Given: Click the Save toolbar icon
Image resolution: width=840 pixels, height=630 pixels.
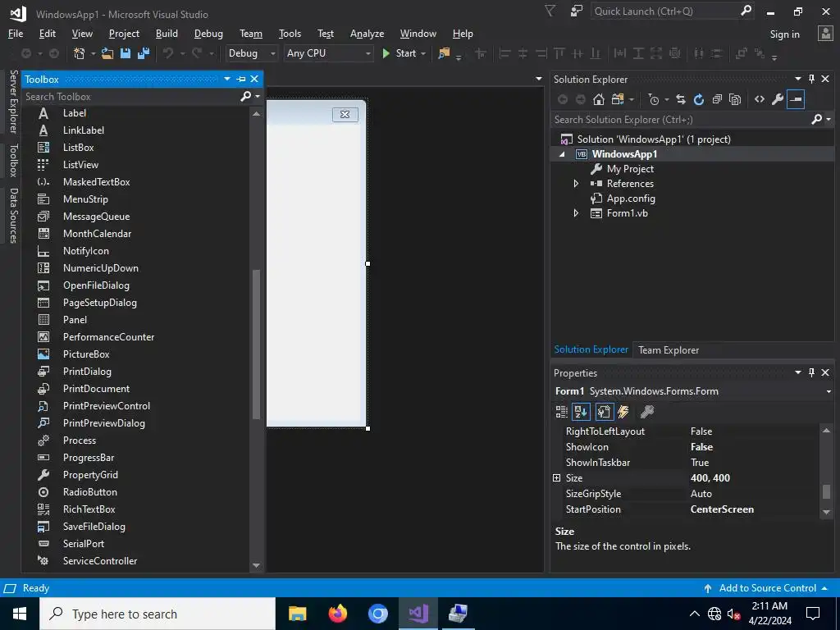Looking at the screenshot, I should [x=126, y=53].
